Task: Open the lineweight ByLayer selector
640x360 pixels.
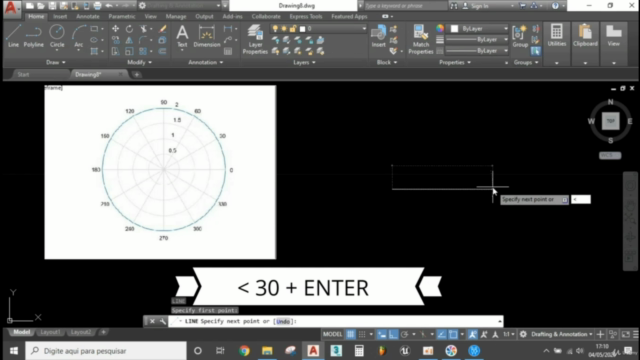Action: tap(476, 40)
